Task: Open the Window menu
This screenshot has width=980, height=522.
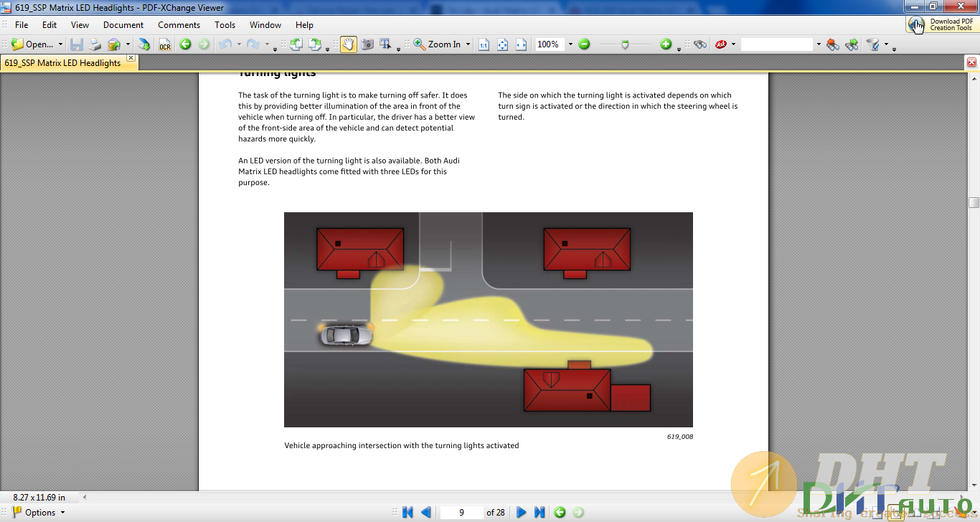Action: click(x=265, y=24)
